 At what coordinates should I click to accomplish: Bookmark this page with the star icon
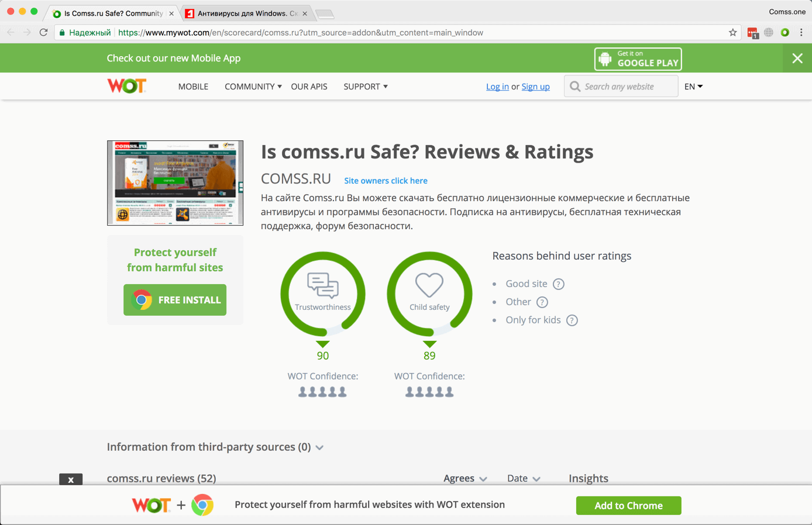(733, 33)
